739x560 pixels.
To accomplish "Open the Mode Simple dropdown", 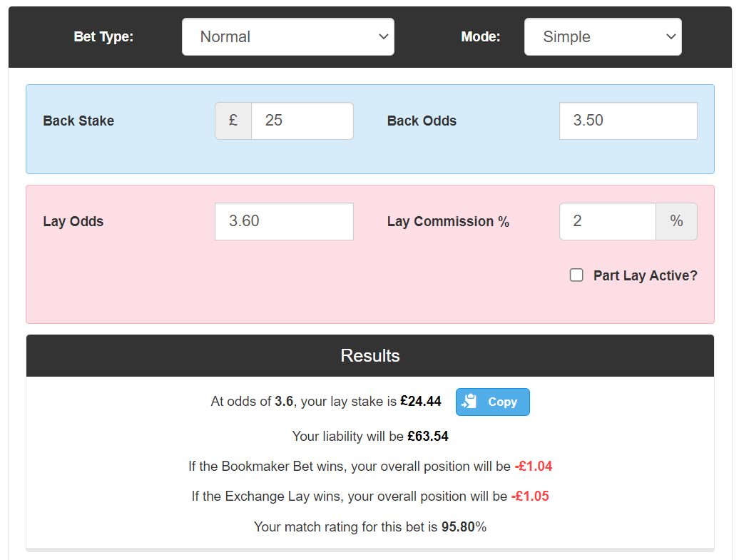I will tap(603, 37).
